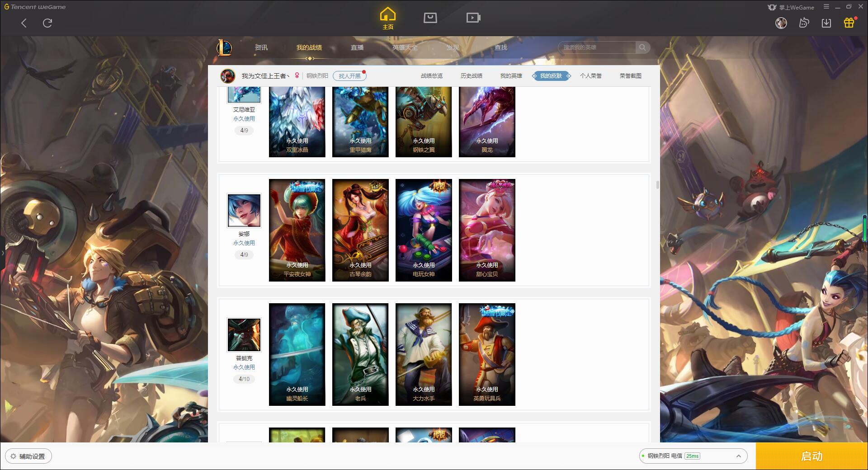The height and width of the screenshot is (470, 868).
Task: Open the gift box icon
Action: (x=849, y=23)
